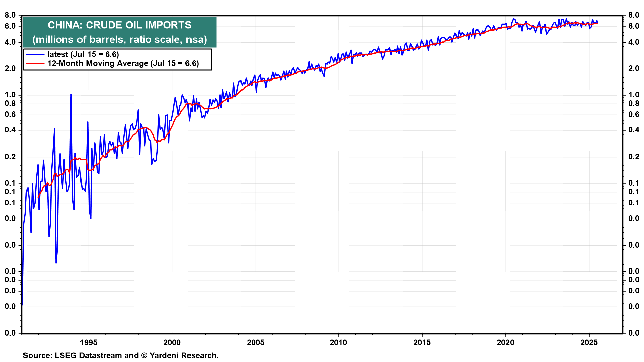Viewport: 644px width, 362px height.
Task: Click the 4.0 label on left axis
Action: point(10,42)
